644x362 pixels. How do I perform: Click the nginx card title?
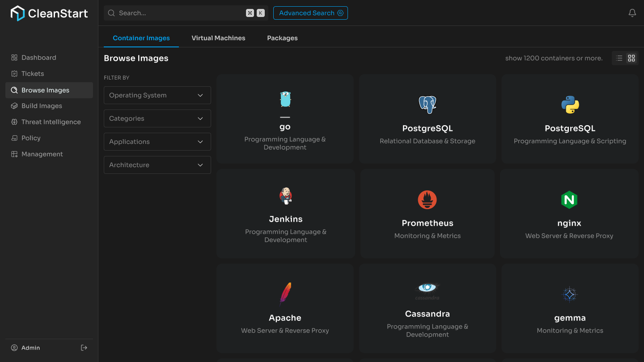click(x=569, y=223)
